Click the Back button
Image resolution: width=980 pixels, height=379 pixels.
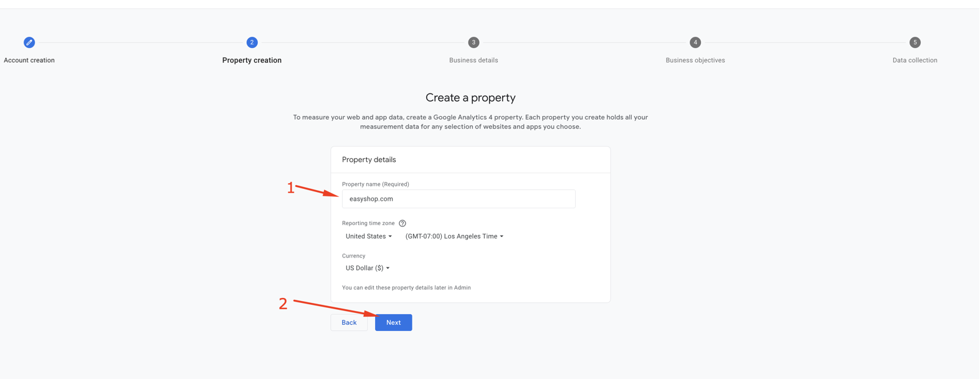click(x=349, y=322)
